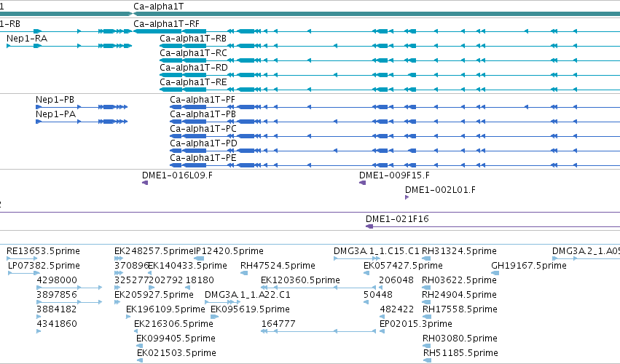Image resolution: width=620 pixels, height=364 pixels.
Task: Select the RH47524.5prime EST label
Action: coord(278,266)
